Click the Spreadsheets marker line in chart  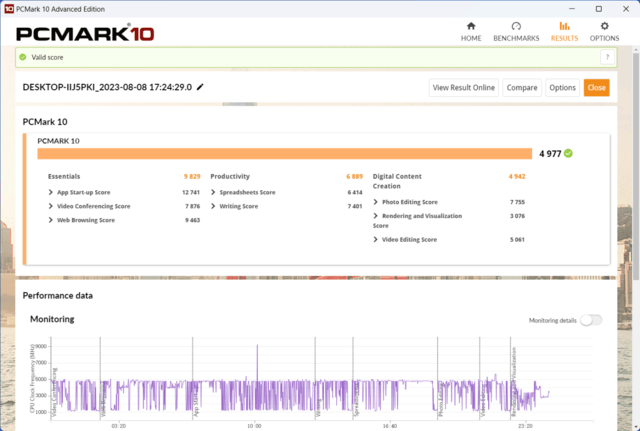[353, 380]
